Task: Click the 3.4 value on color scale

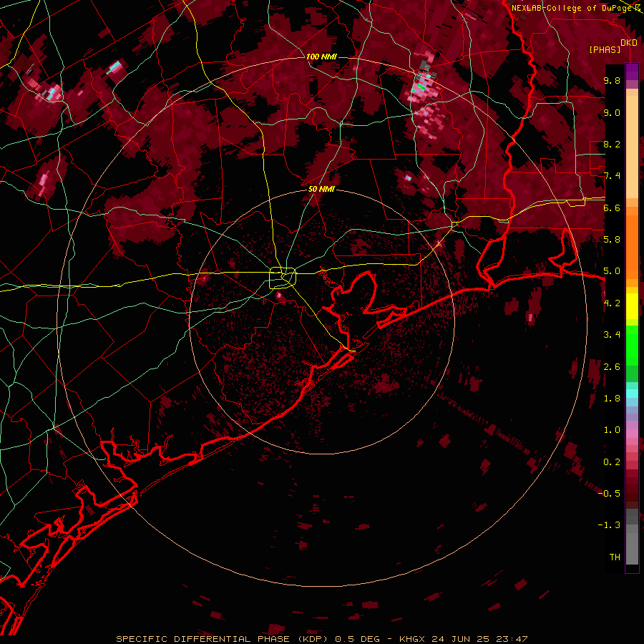Action: [x=612, y=334]
